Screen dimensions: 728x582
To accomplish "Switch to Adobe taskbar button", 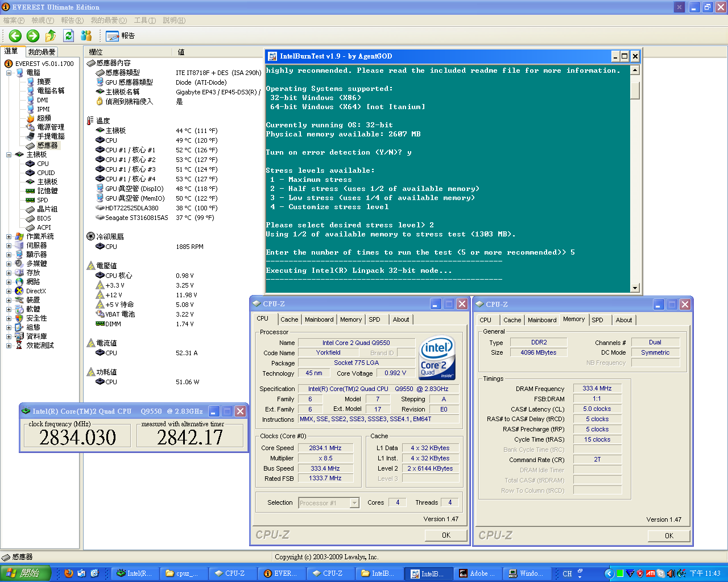I will coord(477,573).
